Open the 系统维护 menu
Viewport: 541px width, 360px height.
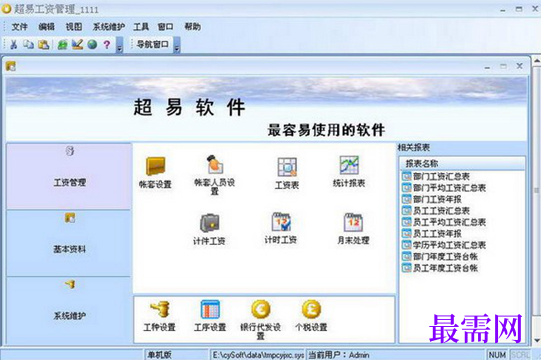[109, 27]
